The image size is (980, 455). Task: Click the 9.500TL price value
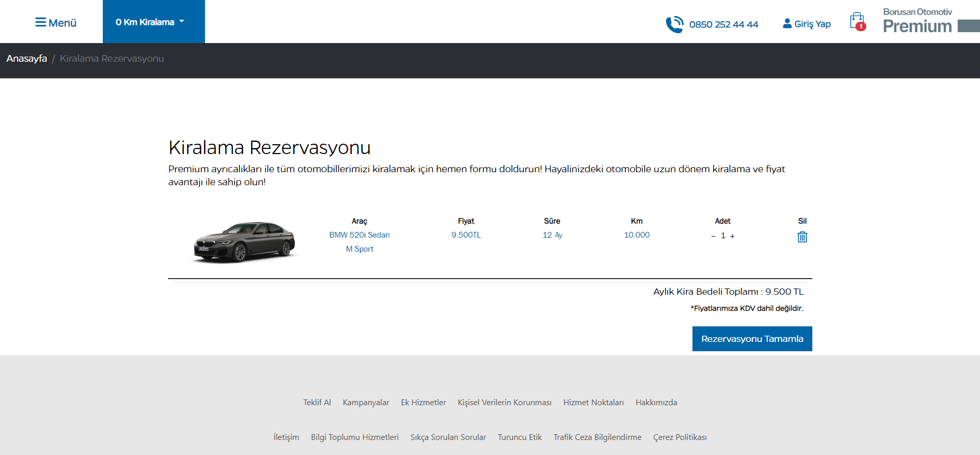tap(466, 235)
